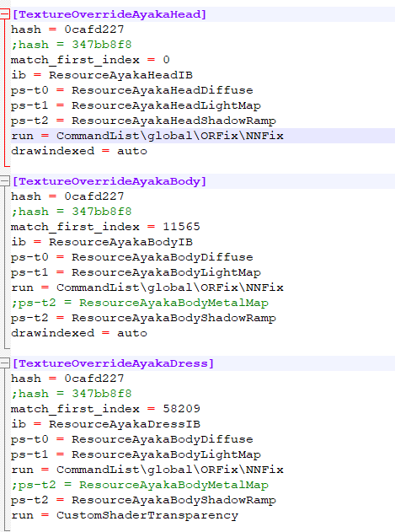Collapse the TextureOverrideAyakaDress section fold marker
Viewport: 395px width, 532px height.
[4, 363]
